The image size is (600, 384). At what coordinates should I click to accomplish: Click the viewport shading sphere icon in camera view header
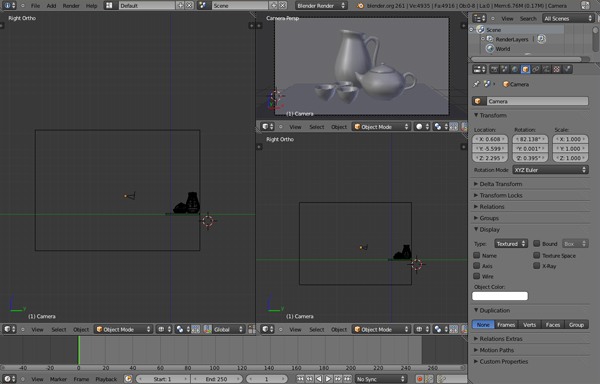(x=422, y=127)
